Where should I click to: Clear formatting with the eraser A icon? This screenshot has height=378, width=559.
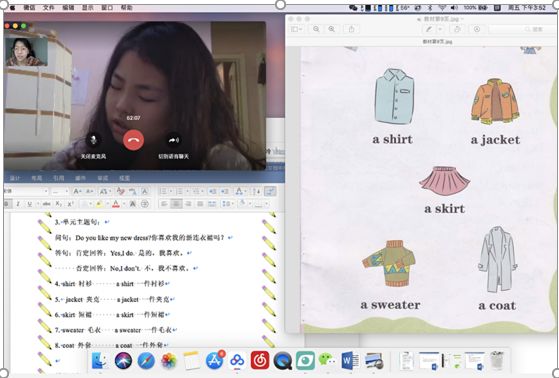click(x=120, y=191)
